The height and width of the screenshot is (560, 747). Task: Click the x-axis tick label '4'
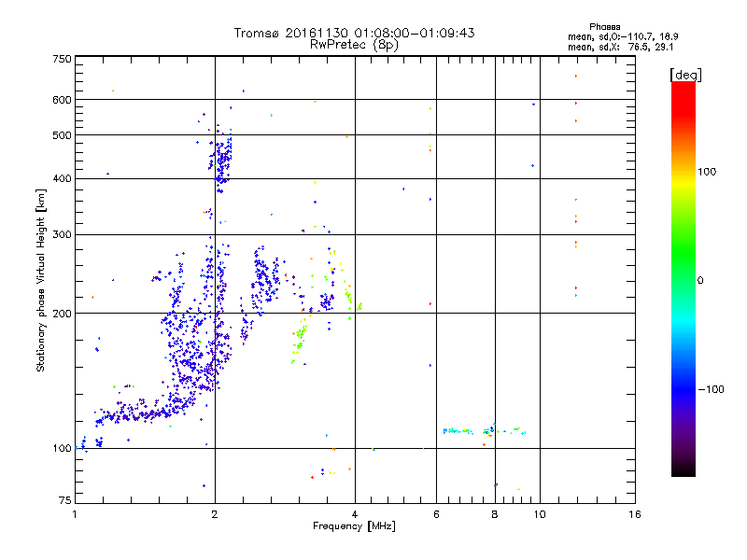tap(355, 514)
